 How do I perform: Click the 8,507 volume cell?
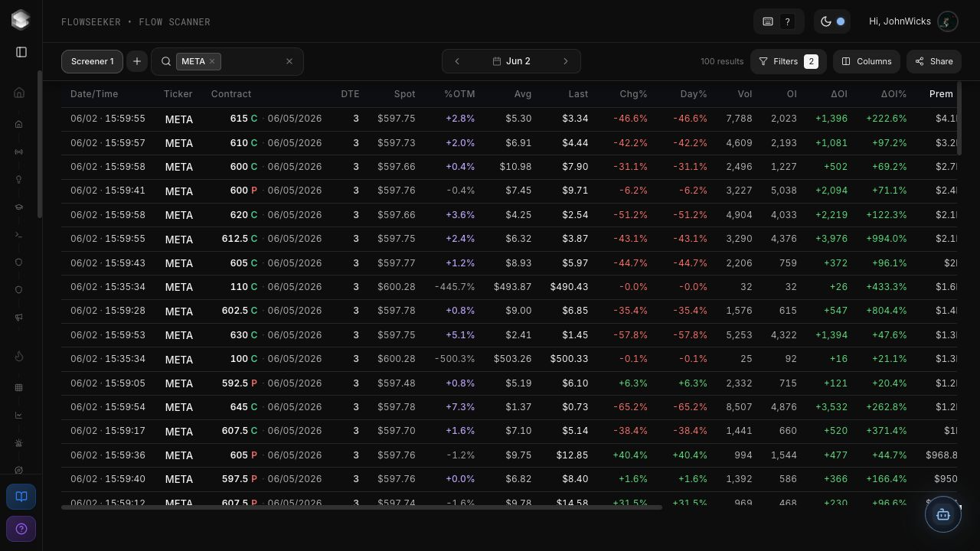(x=739, y=407)
